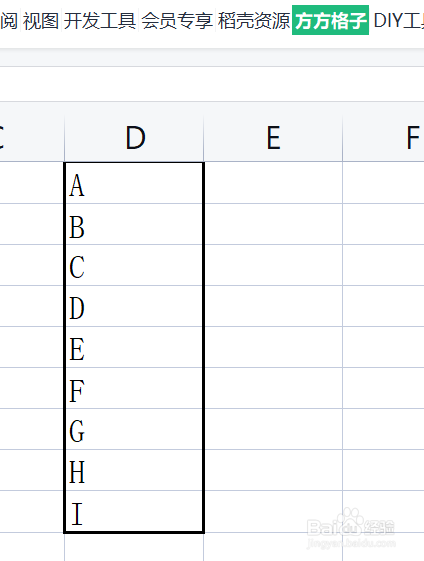This screenshot has height=561, width=424.
Task: Select the cell containing letter A
Action: click(134, 183)
